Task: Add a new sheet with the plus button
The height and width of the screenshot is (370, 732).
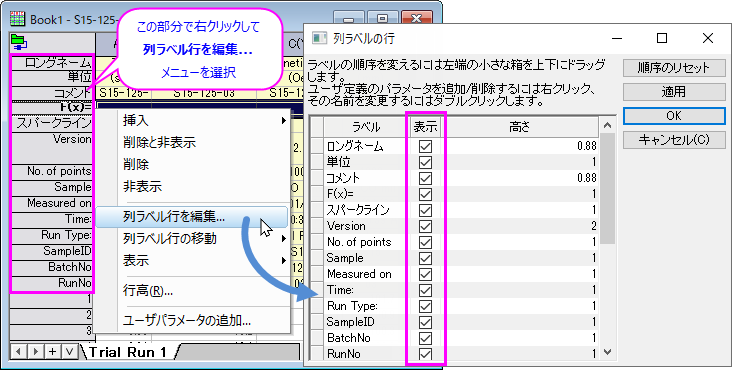Action: (x=53, y=352)
